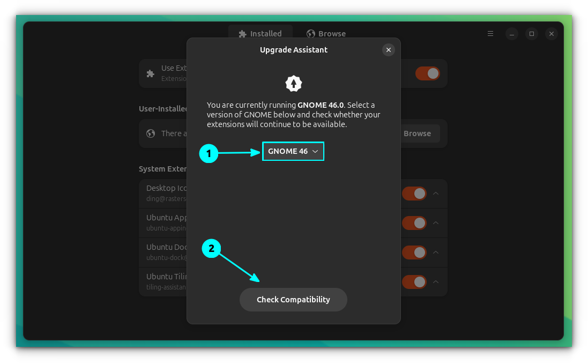
Task: Open the GNOME 46 version dropdown
Action: [x=293, y=151]
